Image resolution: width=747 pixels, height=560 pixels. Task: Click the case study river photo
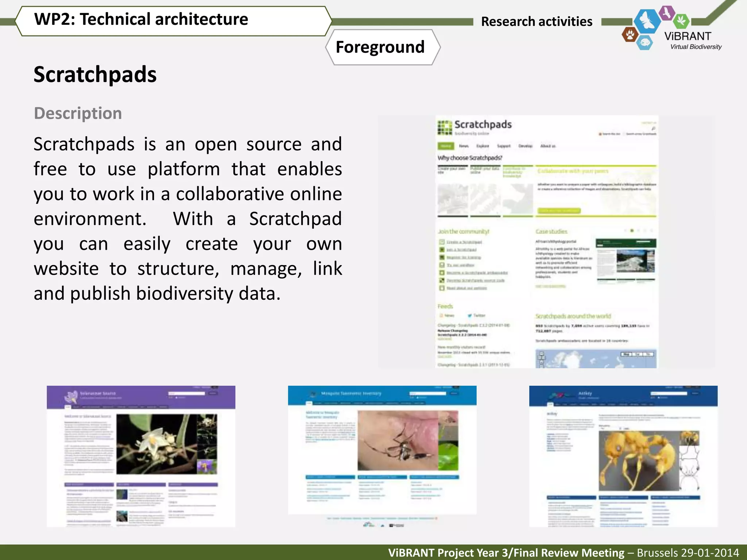pos(635,261)
